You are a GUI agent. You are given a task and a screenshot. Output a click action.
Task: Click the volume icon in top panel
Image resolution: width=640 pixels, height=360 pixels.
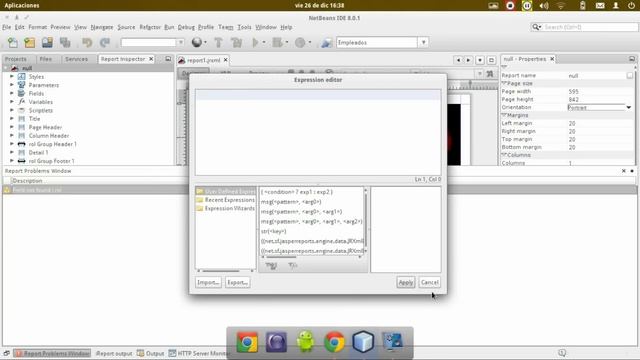544,6
